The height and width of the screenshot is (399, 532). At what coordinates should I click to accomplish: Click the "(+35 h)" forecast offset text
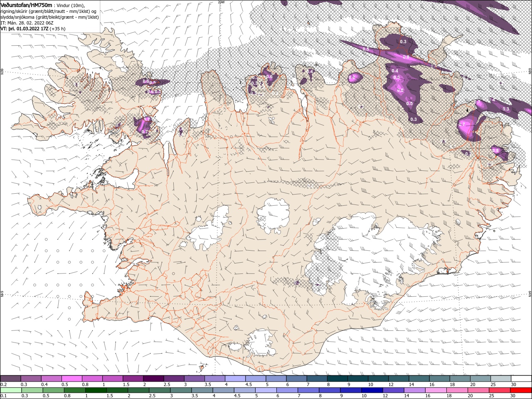pyautogui.click(x=58, y=28)
